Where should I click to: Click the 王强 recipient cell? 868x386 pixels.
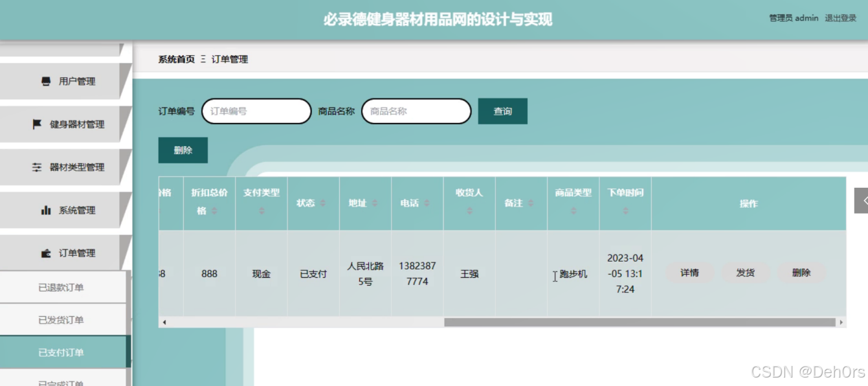pyautogui.click(x=469, y=274)
